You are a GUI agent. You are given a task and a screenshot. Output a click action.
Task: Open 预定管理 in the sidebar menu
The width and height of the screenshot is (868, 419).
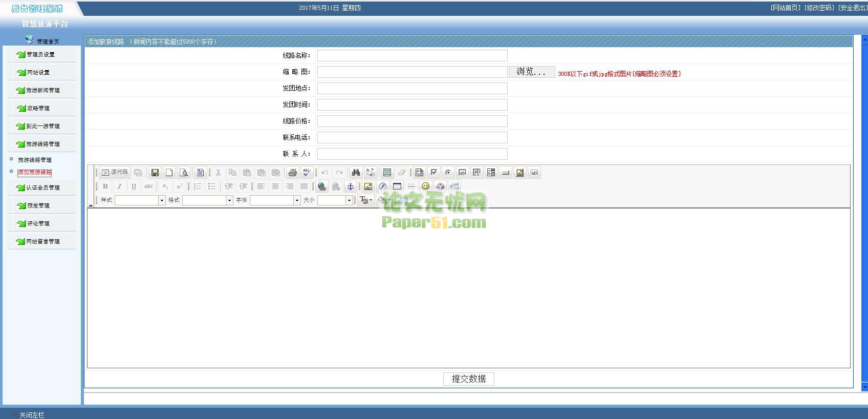click(x=38, y=205)
